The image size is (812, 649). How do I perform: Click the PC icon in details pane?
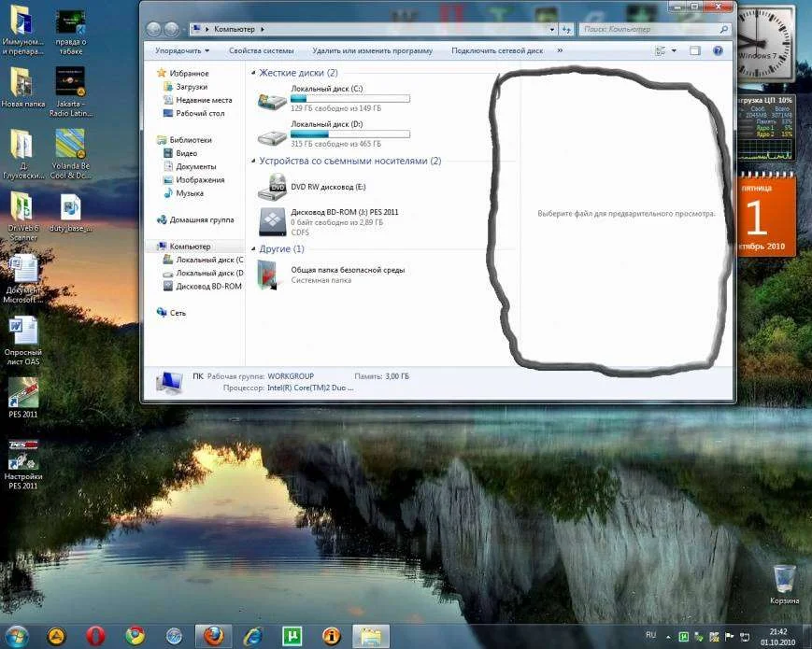pyautogui.click(x=170, y=383)
